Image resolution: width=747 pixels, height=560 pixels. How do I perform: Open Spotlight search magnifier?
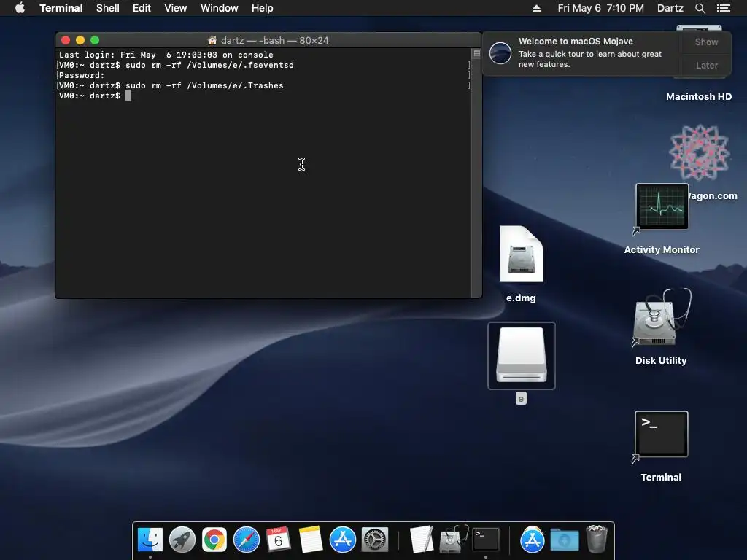(x=700, y=8)
